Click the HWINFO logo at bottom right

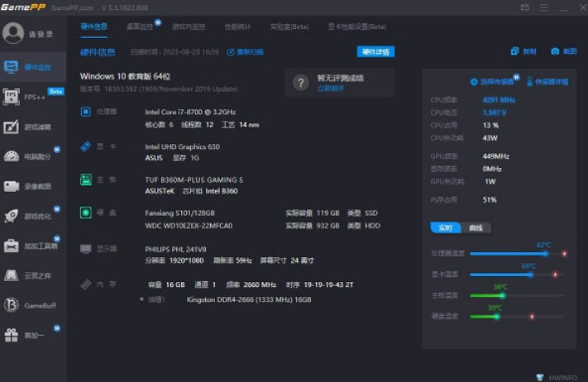click(557, 377)
